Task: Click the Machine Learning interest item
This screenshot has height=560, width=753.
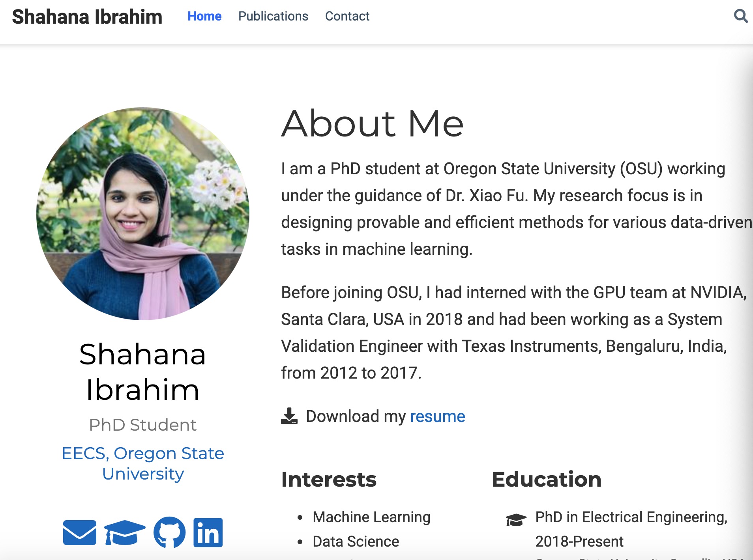Action: tap(371, 517)
